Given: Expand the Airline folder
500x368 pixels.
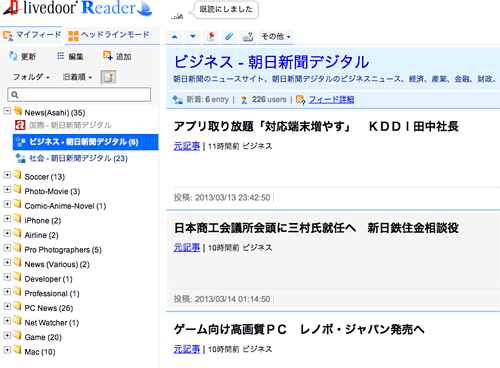Looking at the screenshot, I should click(x=7, y=233).
